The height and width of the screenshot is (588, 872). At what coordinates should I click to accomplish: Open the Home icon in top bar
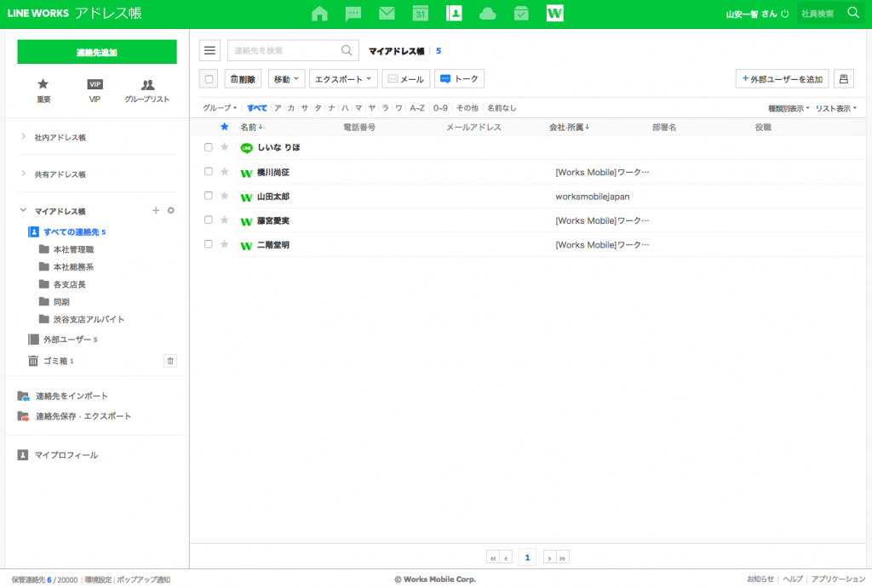coord(319,14)
